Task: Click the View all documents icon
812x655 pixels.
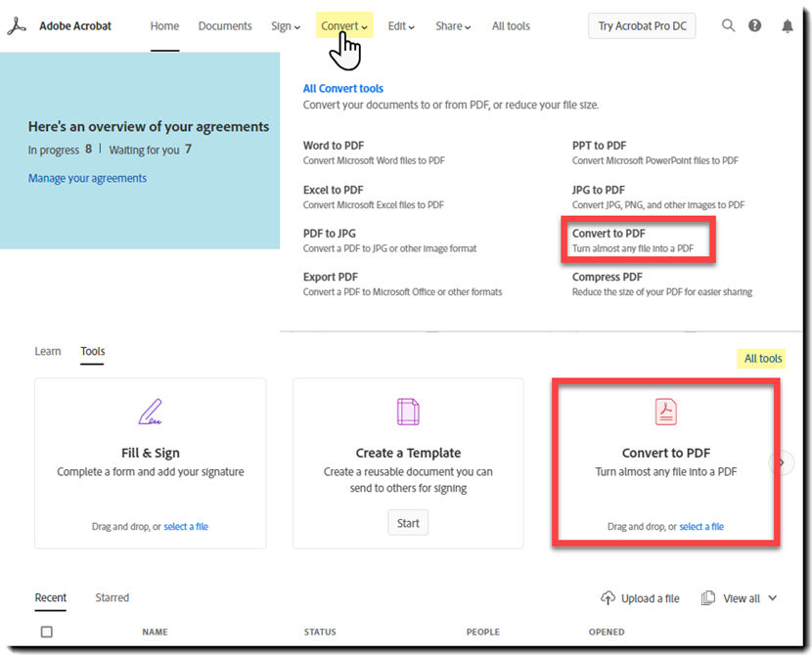Action: (x=708, y=598)
